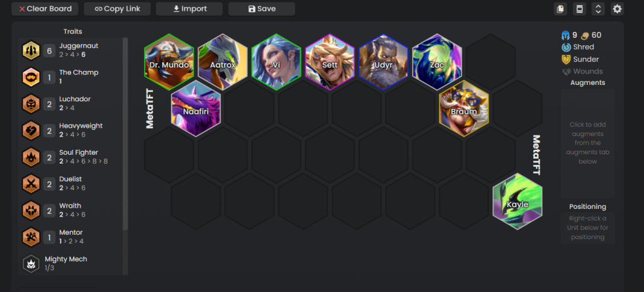Click the copy board clipboard icon
This screenshot has height=292, width=644.
click(x=560, y=9)
